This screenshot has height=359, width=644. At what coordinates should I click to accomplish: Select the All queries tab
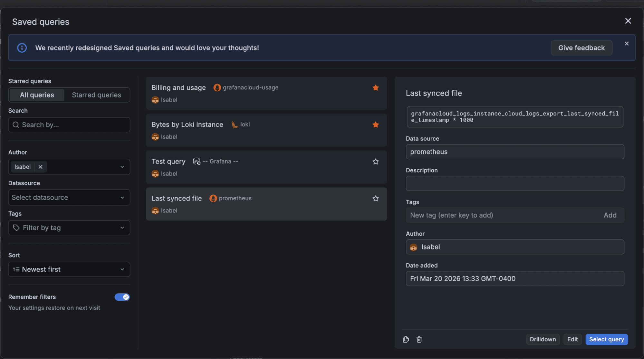pyautogui.click(x=37, y=95)
